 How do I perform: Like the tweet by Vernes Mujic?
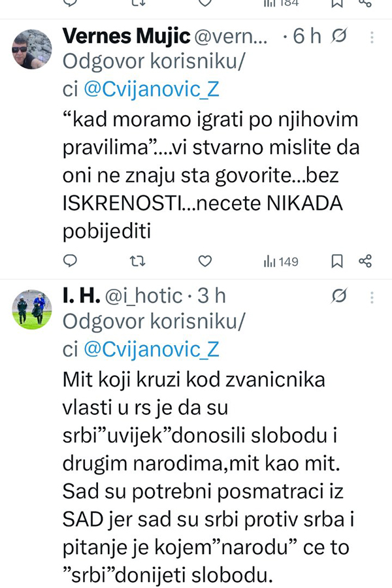tap(205, 261)
